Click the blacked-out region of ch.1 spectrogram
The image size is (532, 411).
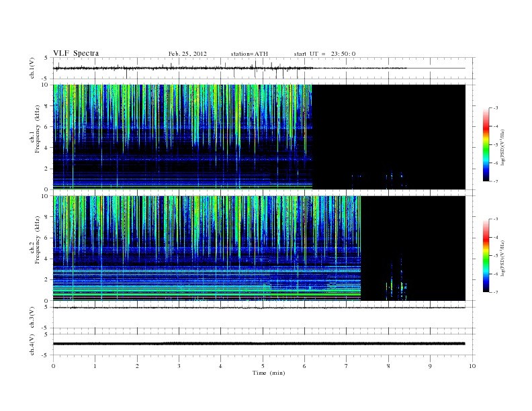pyautogui.click(x=389, y=137)
